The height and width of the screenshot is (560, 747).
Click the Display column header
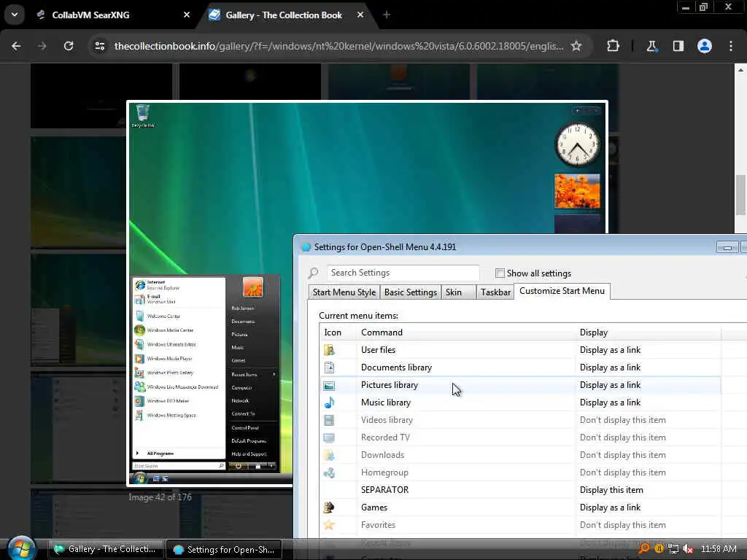click(x=649, y=332)
